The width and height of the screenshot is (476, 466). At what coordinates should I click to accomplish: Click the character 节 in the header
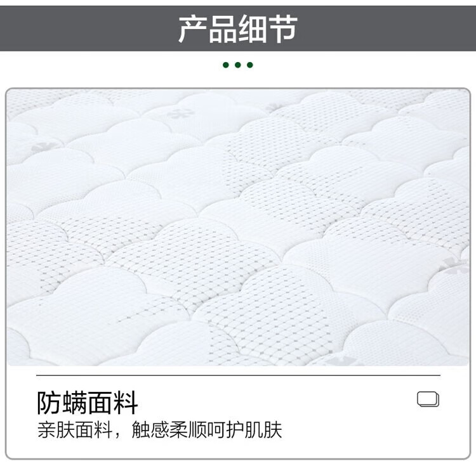click(x=283, y=29)
